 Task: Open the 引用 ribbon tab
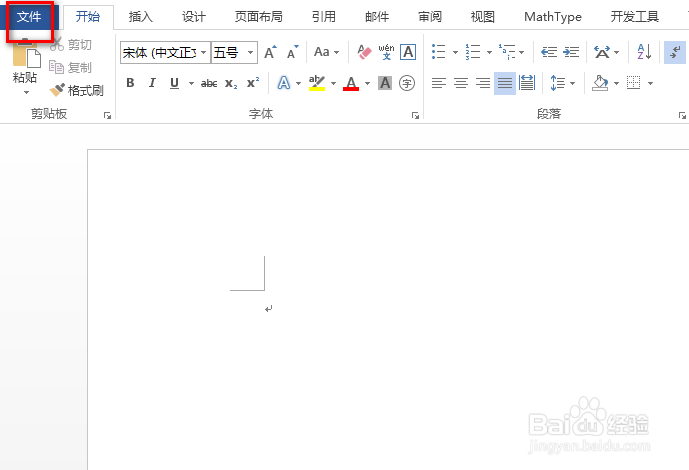click(x=324, y=17)
